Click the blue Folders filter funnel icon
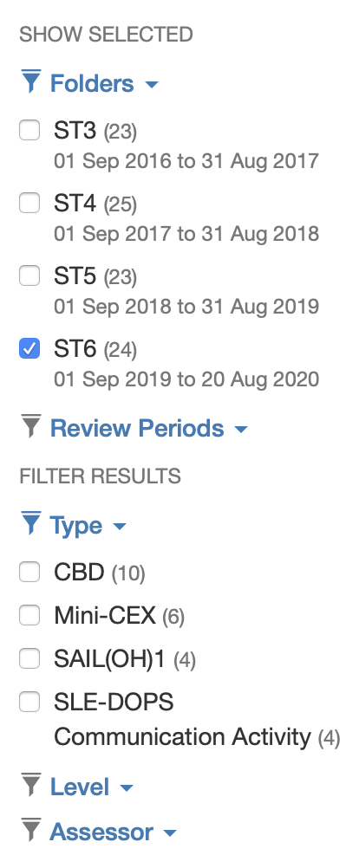Screen dimensions: 359x868 (x=31, y=82)
